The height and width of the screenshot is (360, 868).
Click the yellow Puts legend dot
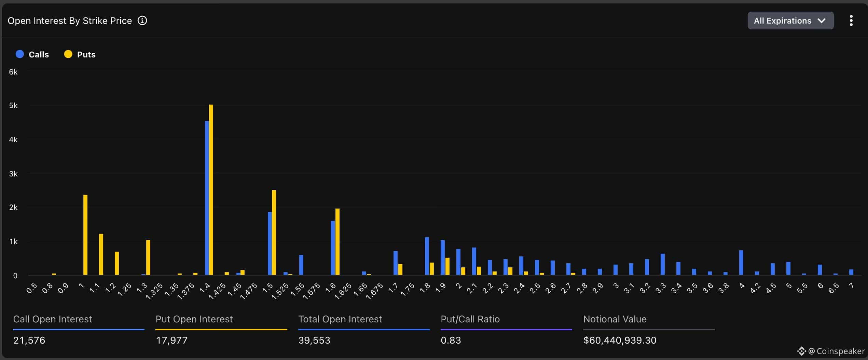[x=68, y=54]
